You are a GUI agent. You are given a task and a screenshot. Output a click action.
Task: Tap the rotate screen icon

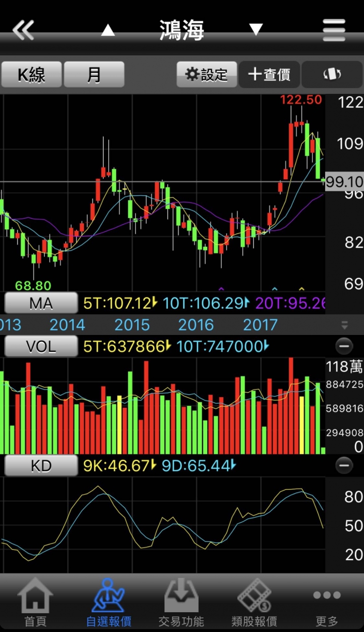tap(332, 75)
